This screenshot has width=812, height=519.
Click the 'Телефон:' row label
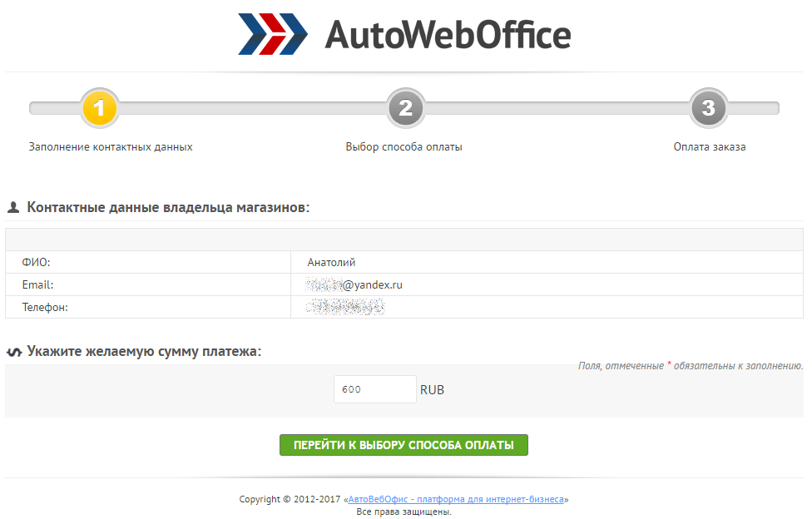coord(44,308)
